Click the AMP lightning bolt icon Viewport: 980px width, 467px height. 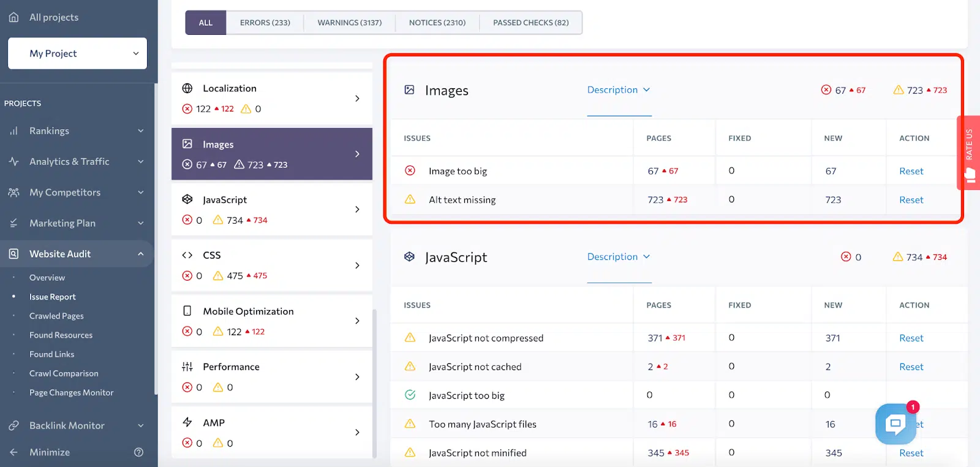pyautogui.click(x=187, y=422)
